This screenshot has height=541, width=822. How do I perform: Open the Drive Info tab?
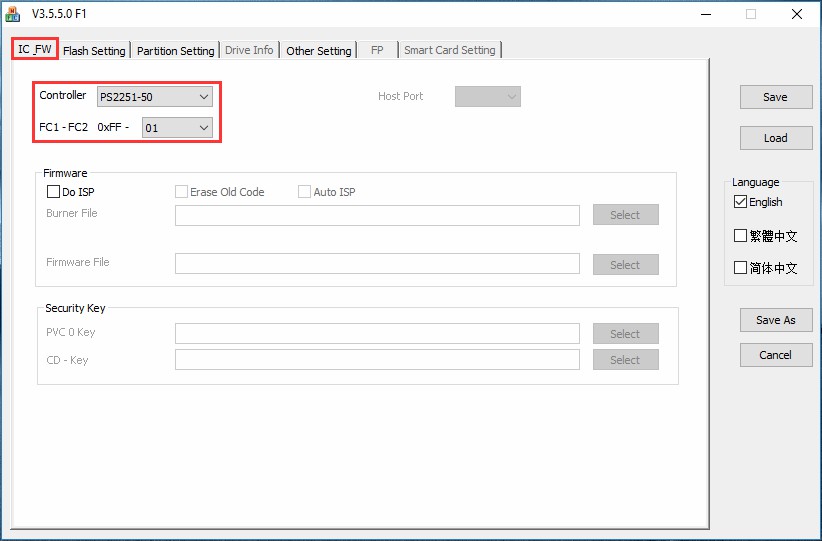point(249,50)
